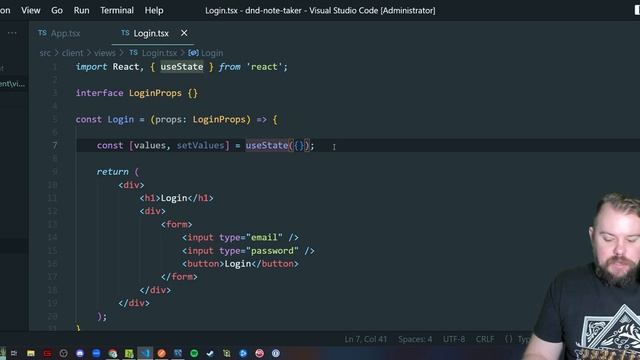Viewport: 640px width, 360px height.
Task: Open the blue gear app in taskbar
Action: (243, 353)
